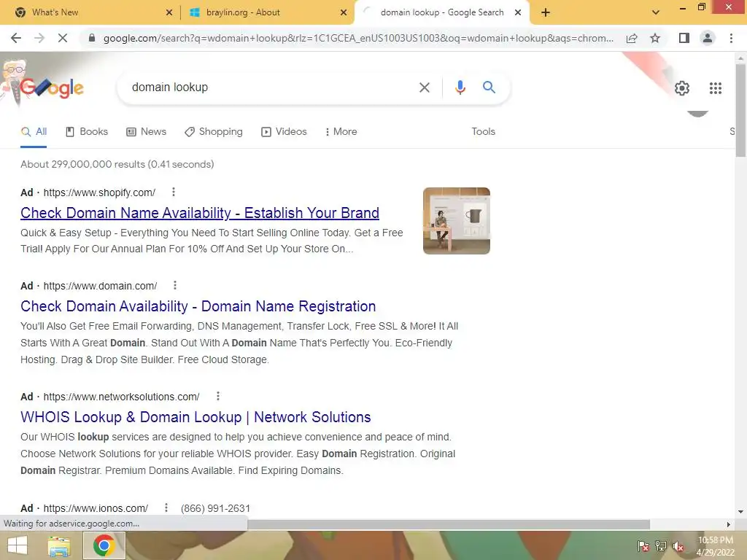This screenshot has width=747, height=560.
Task: Open the Chrome side panel
Action: click(684, 38)
